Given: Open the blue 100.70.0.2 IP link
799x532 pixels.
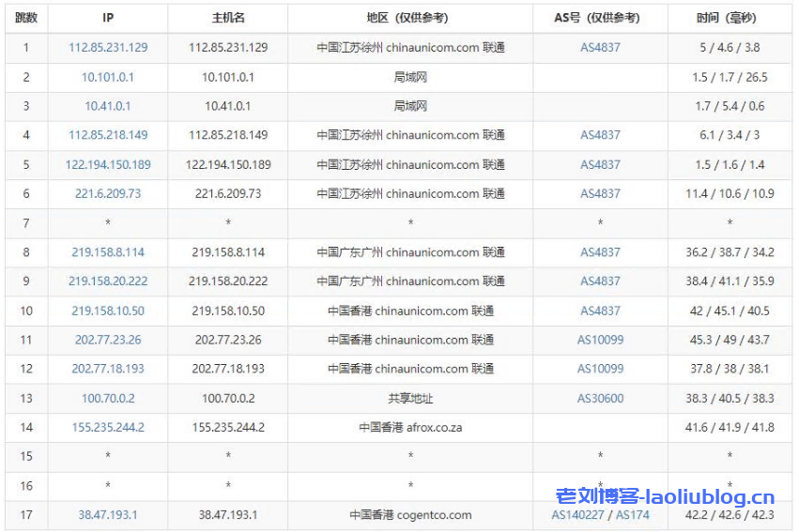Looking at the screenshot, I should point(108,398).
